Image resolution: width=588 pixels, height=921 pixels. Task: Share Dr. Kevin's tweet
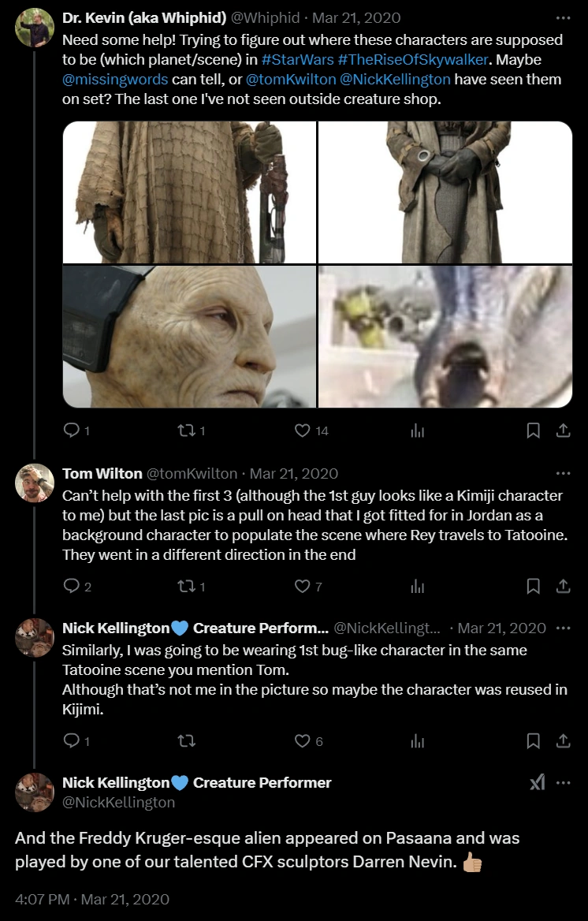[563, 431]
